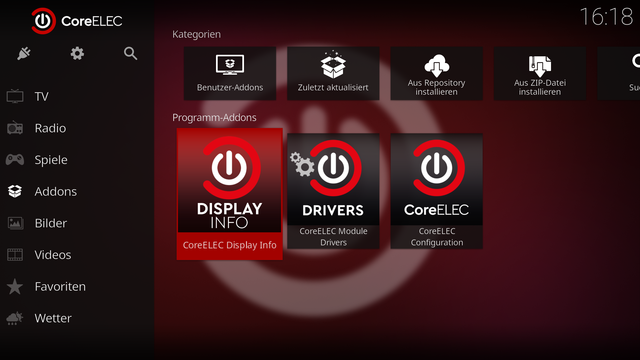Screen dimensions: 640x360
Task: Choose Aus Repository installieren tile
Action: pyautogui.click(x=436, y=73)
